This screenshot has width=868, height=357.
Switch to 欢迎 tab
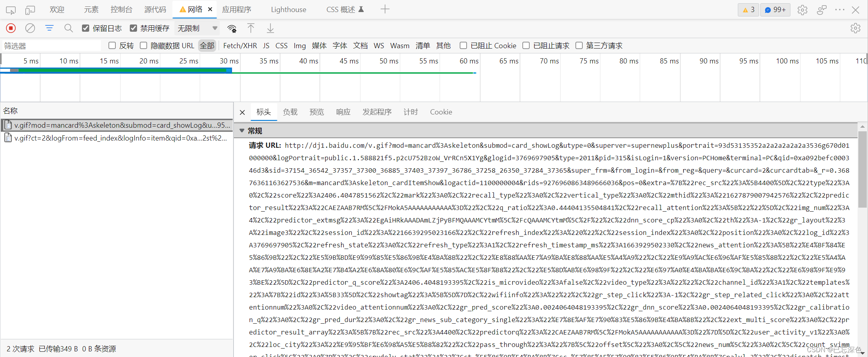tap(57, 9)
